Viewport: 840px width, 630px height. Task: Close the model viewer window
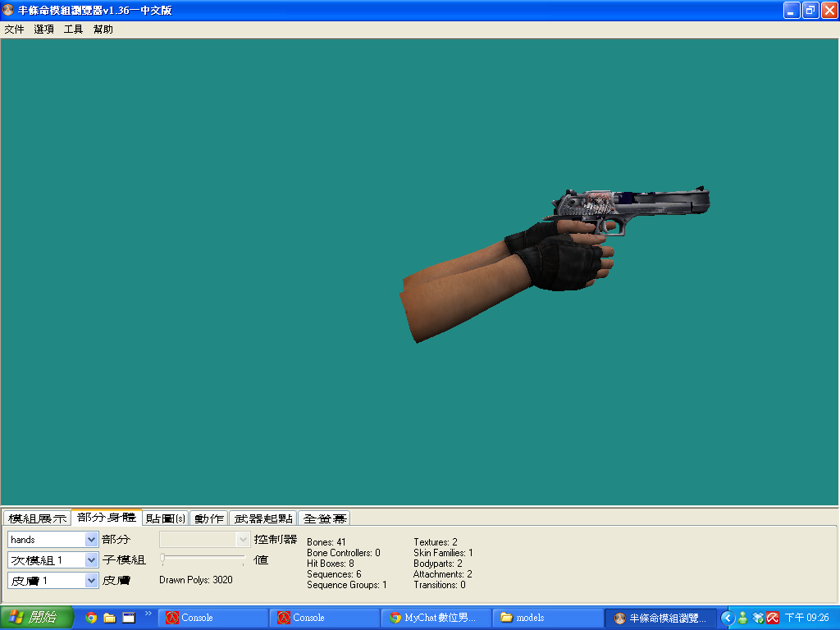(x=829, y=10)
